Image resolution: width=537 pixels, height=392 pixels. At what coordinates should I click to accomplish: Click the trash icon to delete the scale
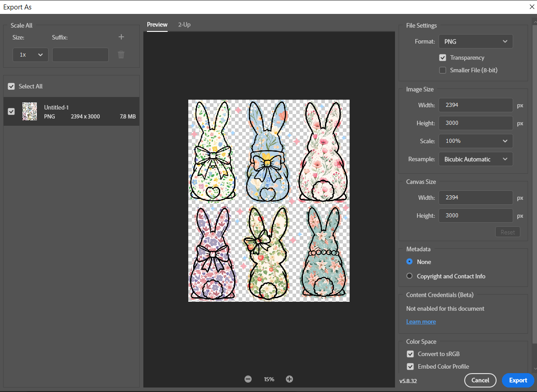pyautogui.click(x=121, y=55)
